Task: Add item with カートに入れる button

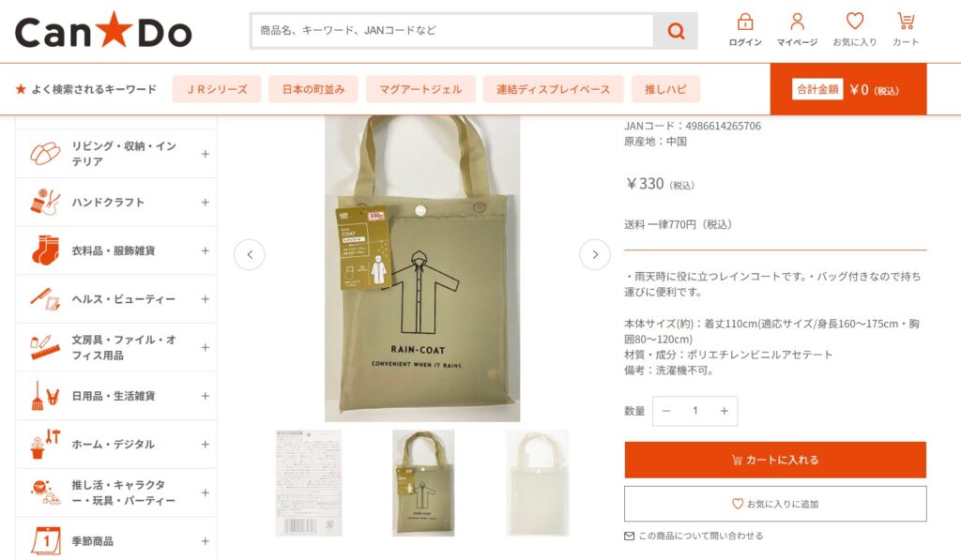Action: (x=775, y=460)
